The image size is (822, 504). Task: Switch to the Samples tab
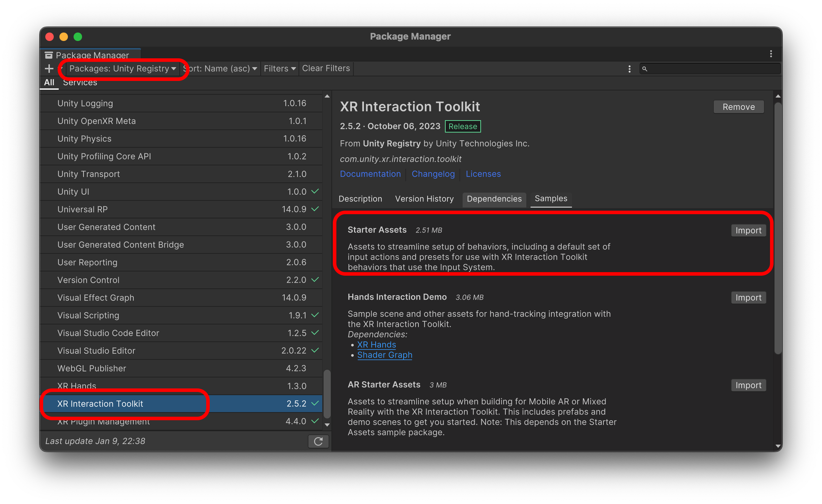[x=551, y=199]
